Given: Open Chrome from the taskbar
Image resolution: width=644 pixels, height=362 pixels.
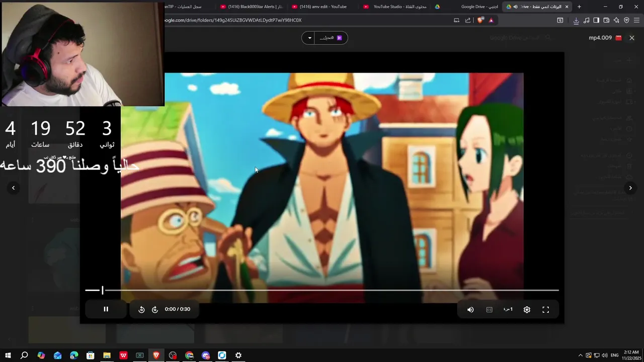Looking at the screenshot, I should point(189,355).
